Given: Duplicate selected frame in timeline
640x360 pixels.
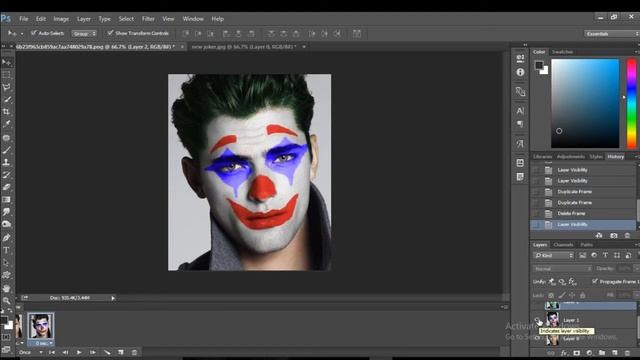Looking at the screenshot, I should point(121,352).
